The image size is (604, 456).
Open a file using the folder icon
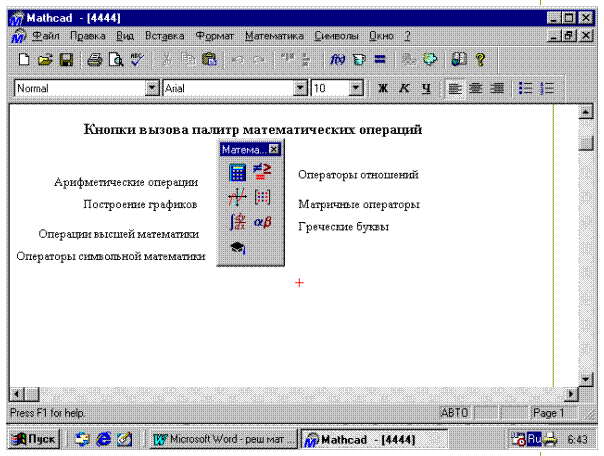(x=45, y=60)
